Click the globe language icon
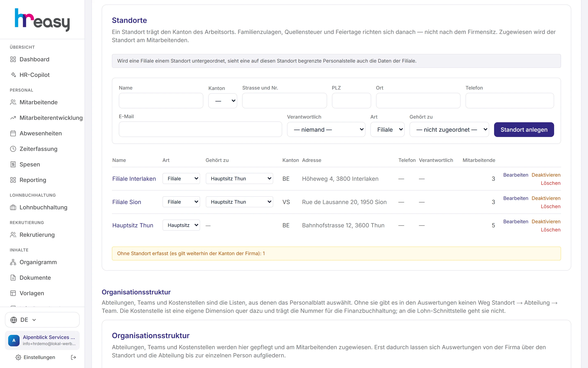 click(14, 320)
